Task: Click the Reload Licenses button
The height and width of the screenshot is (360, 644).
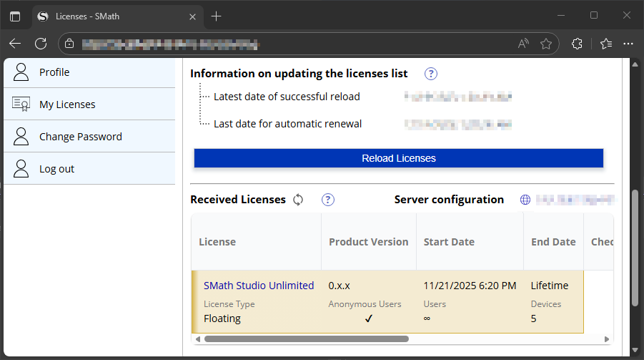Action: pyautogui.click(x=398, y=158)
